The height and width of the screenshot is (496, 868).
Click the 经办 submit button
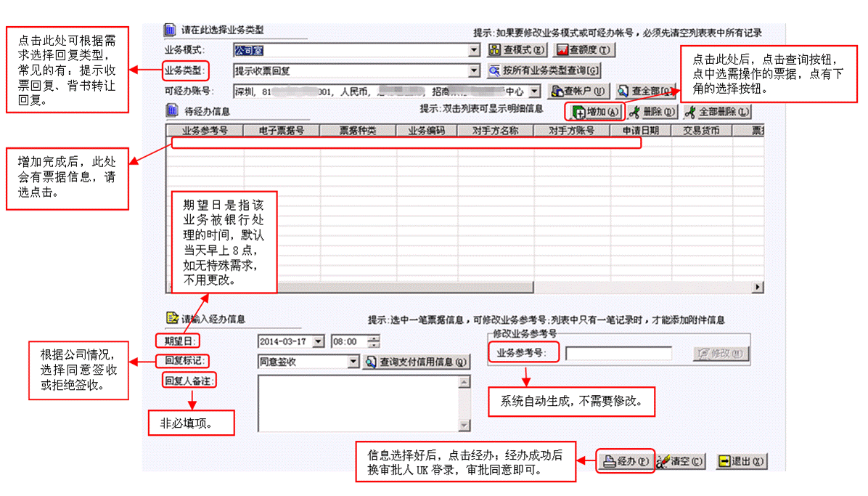point(625,462)
